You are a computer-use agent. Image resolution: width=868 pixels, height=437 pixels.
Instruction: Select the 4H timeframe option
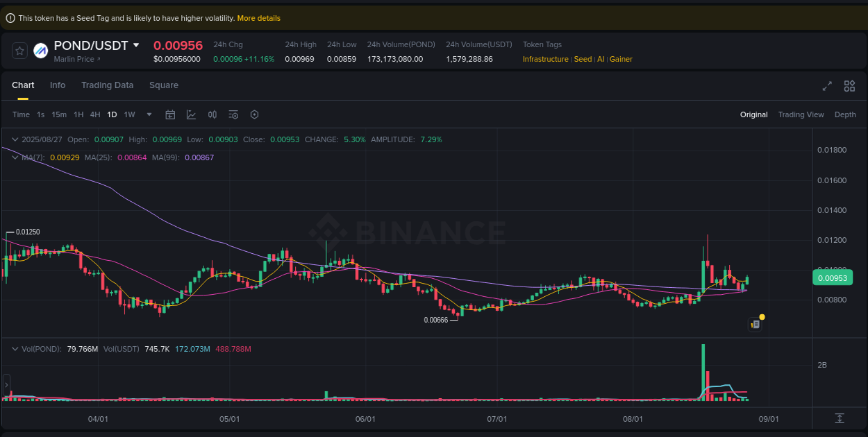(95, 114)
